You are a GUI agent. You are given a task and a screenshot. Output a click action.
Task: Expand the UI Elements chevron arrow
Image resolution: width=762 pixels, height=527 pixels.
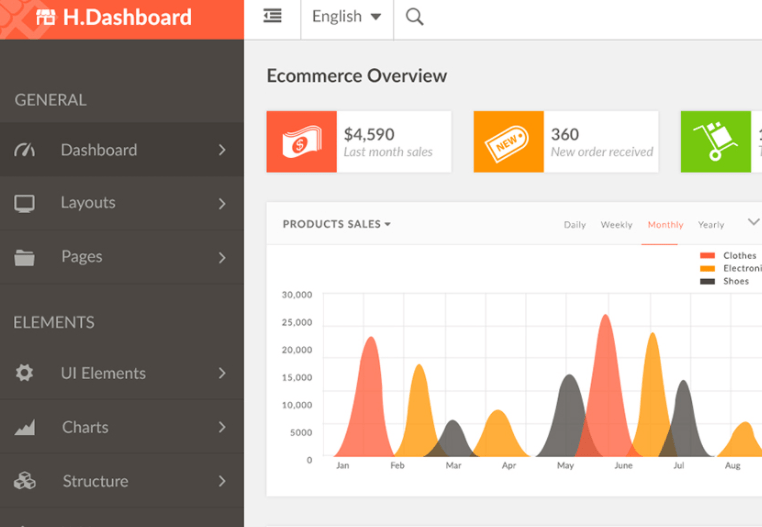pyautogui.click(x=222, y=373)
